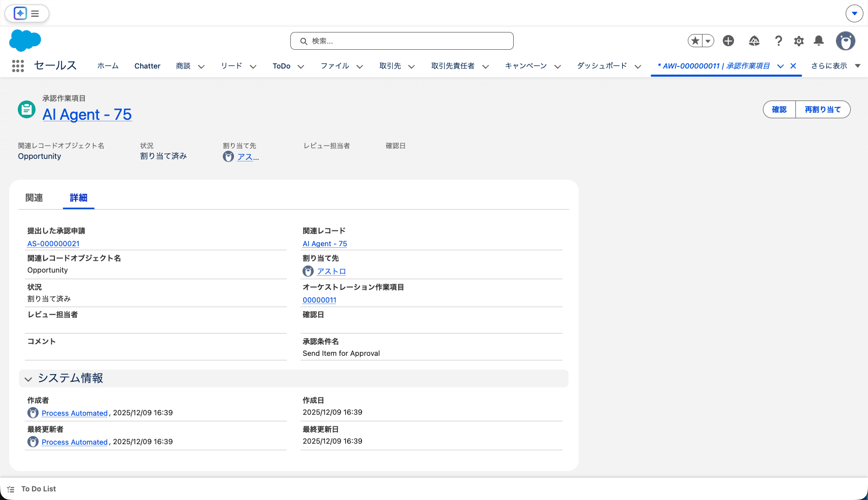
Task: Expand the ファイル tab dropdown chevron
Action: (x=360, y=66)
